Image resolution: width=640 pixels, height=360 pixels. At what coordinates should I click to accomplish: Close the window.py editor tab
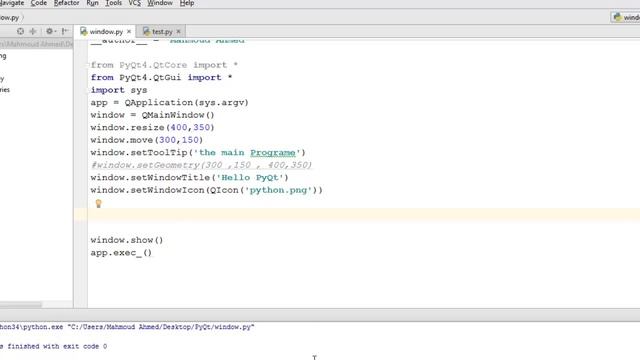pos(129,31)
